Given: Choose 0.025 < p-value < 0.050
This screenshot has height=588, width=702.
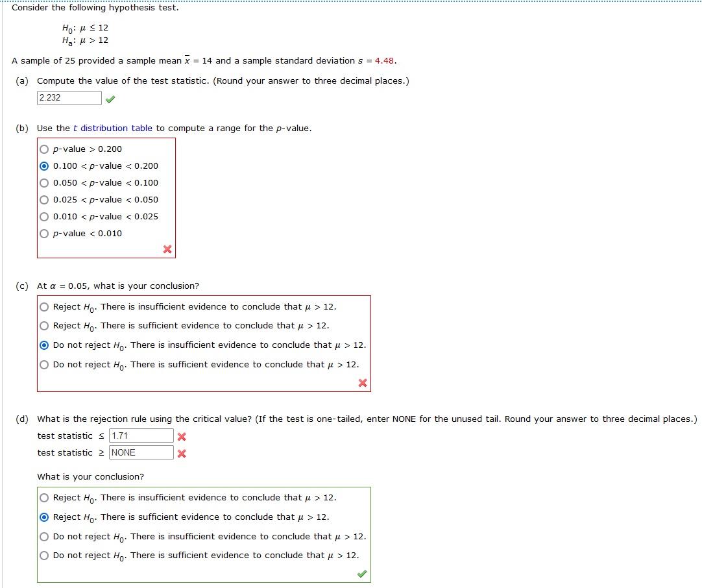Looking at the screenshot, I should [43, 199].
